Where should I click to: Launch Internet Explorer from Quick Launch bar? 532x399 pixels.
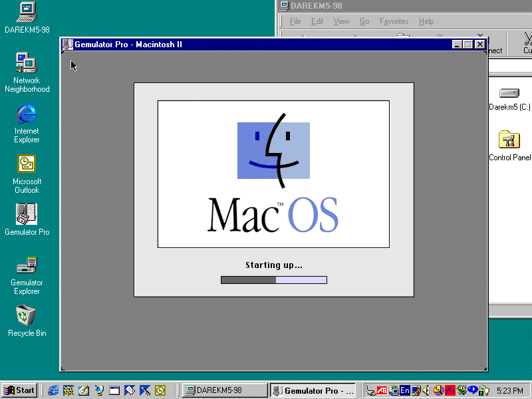(53, 390)
